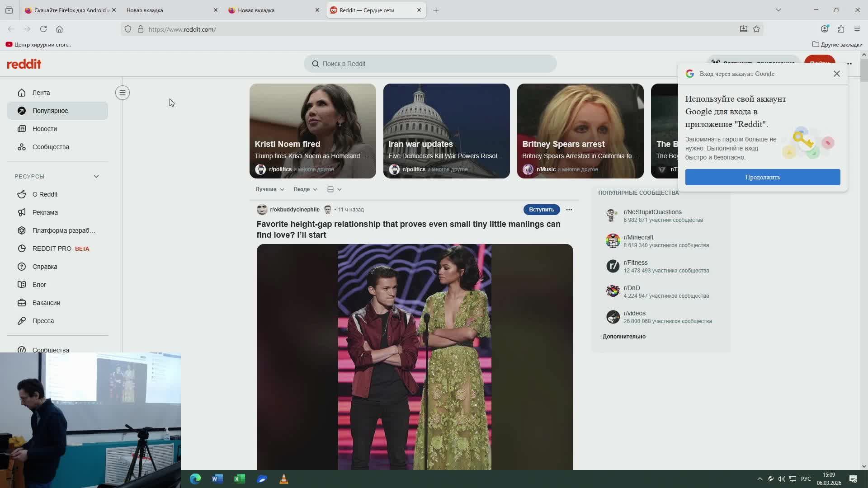Open Reddit header three-dots menu

pyautogui.click(x=849, y=64)
